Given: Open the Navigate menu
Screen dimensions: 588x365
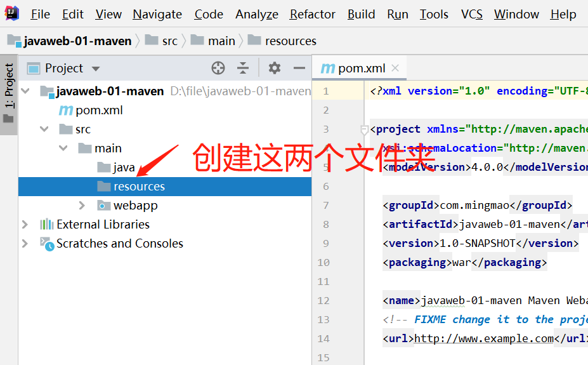Looking at the screenshot, I should tap(157, 14).
